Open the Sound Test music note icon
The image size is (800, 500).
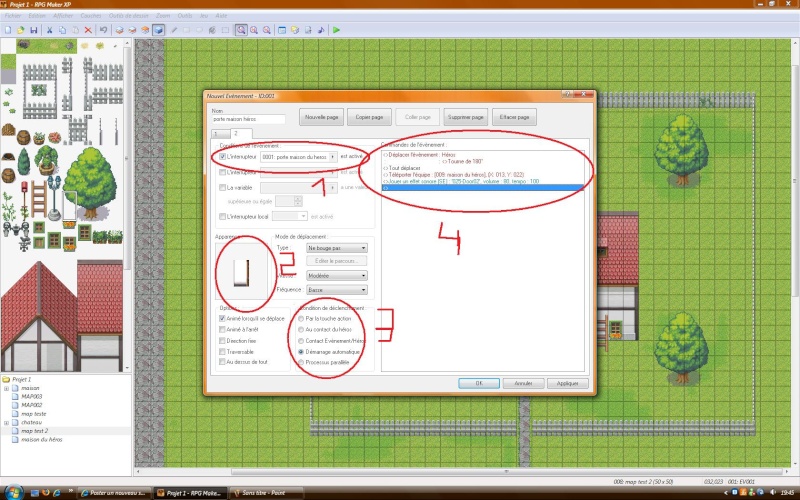320,30
